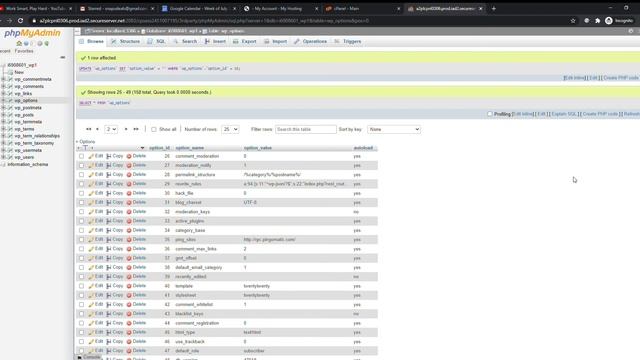Collapse the navigation panel link icon
640x360 pixels.
tap(62, 58)
